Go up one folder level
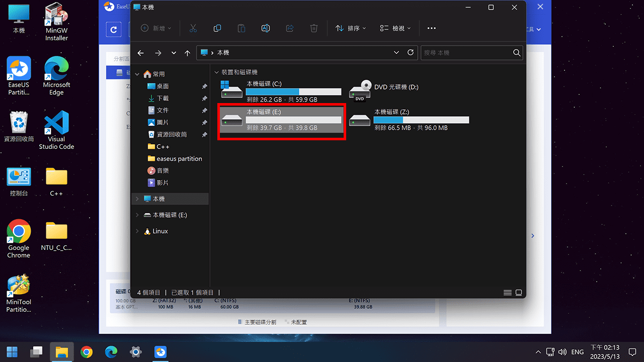The height and width of the screenshot is (362, 644). tap(187, 53)
